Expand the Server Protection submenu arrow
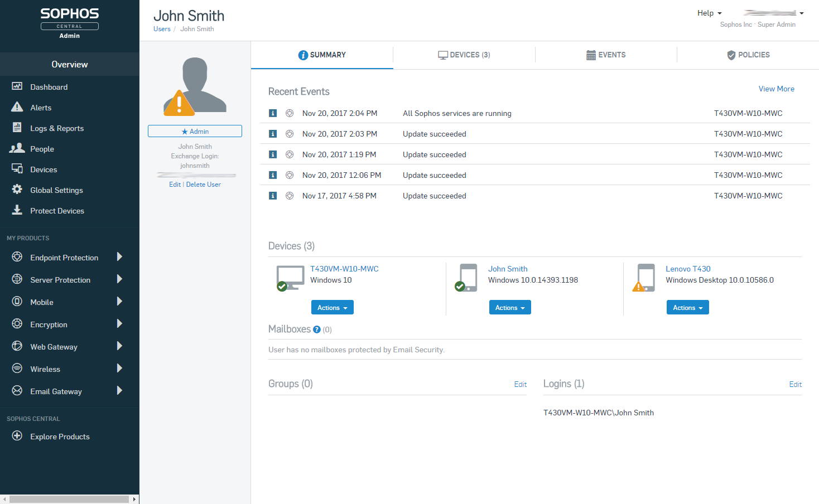The height and width of the screenshot is (504, 819). (x=119, y=279)
